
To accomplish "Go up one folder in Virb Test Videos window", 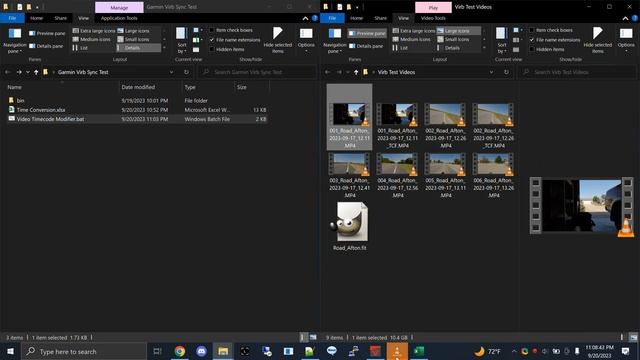I will [x=356, y=72].
